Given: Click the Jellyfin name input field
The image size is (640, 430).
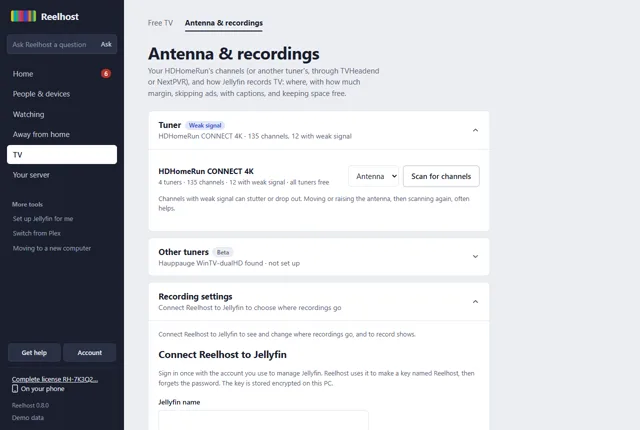Looking at the screenshot, I should [x=263, y=420].
